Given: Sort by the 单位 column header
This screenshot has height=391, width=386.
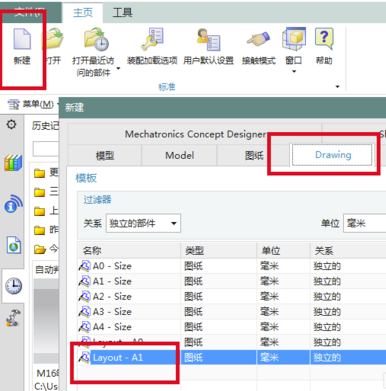Looking at the screenshot, I should 283,251.
